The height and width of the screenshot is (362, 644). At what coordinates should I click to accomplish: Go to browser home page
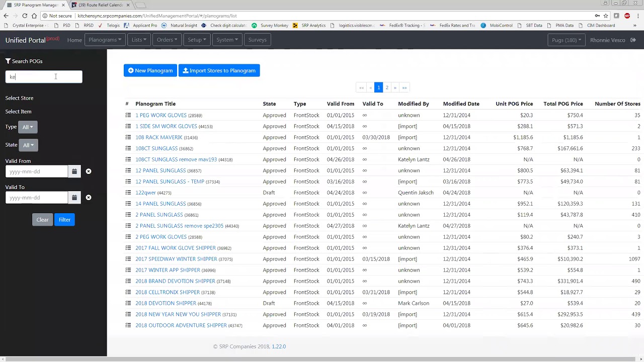pos(34,16)
